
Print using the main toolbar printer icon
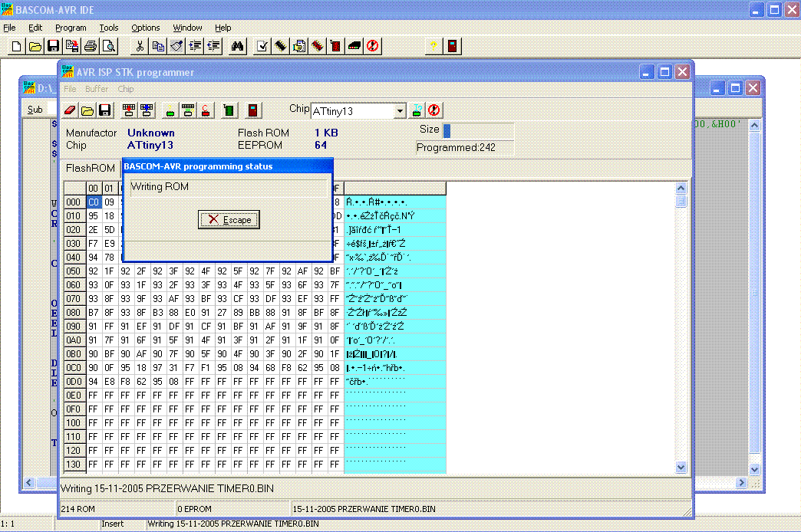(91, 47)
